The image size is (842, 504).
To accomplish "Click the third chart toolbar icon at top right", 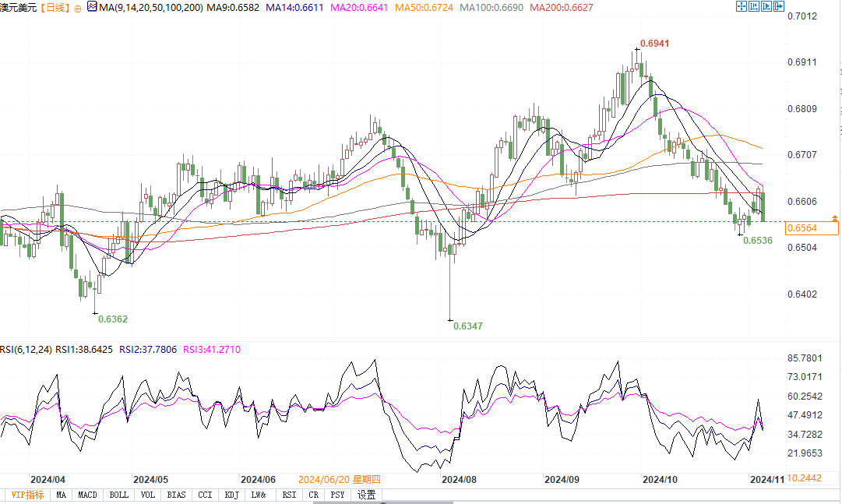I will pyautogui.click(x=765, y=6).
